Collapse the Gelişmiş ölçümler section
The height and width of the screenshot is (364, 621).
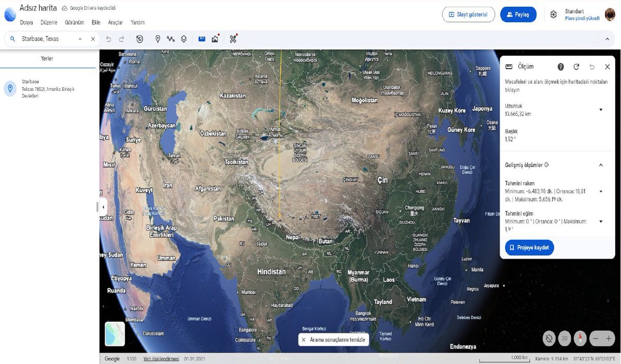point(601,165)
